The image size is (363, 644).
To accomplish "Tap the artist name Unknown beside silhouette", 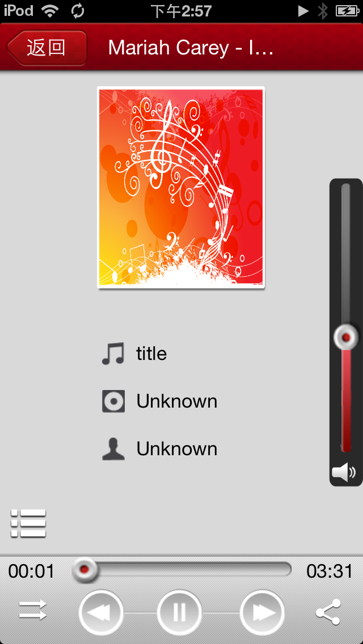I will coord(177,449).
